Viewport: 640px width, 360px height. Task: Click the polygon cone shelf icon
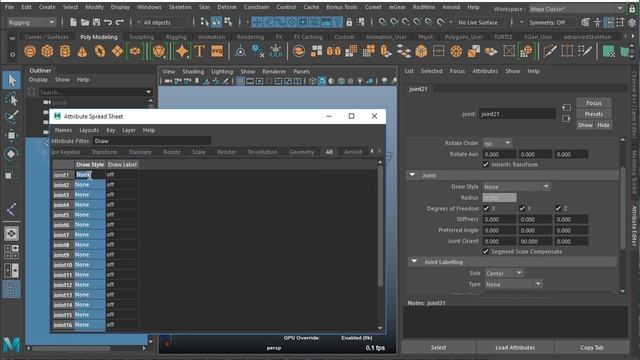[82, 51]
